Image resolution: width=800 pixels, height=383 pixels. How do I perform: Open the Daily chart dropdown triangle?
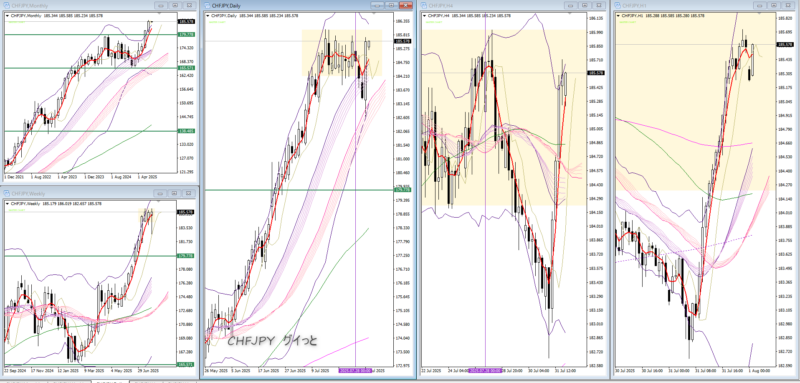[x=207, y=16]
